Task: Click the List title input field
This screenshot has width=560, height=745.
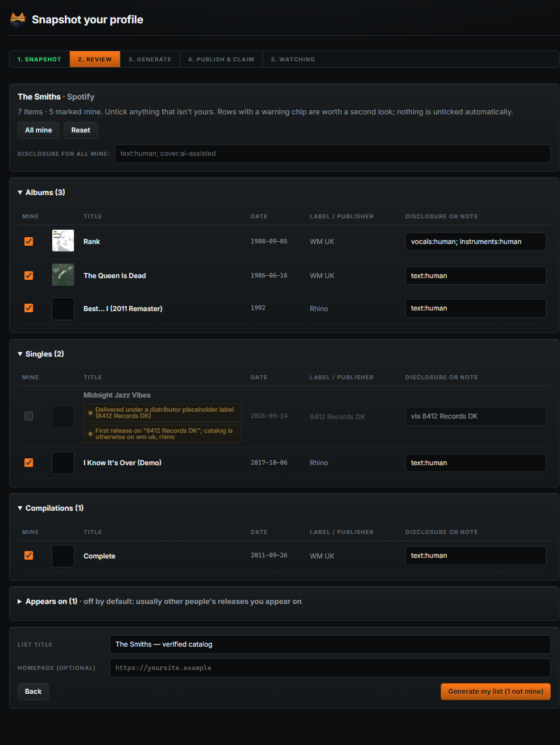Action: [x=330, y=644]
